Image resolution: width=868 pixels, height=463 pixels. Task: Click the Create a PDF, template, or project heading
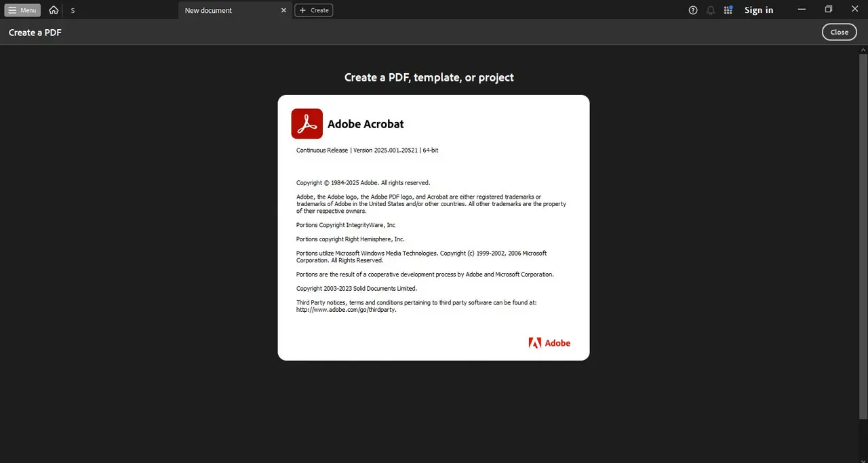[x=429, y=77]
